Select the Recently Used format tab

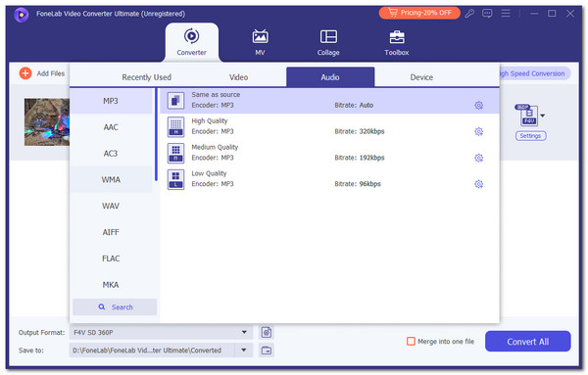click(146, 77)
